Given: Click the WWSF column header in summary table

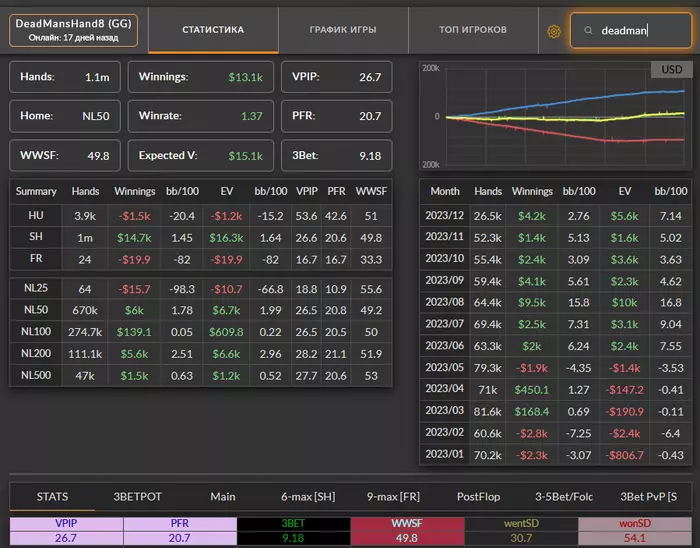Looking at the screenshot, I should (371, 191).
